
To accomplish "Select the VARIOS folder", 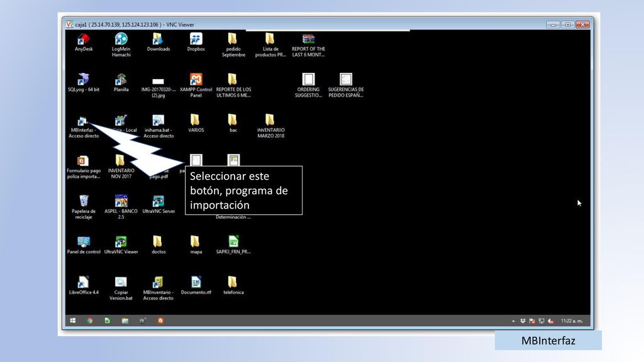I will pos(196,124).
